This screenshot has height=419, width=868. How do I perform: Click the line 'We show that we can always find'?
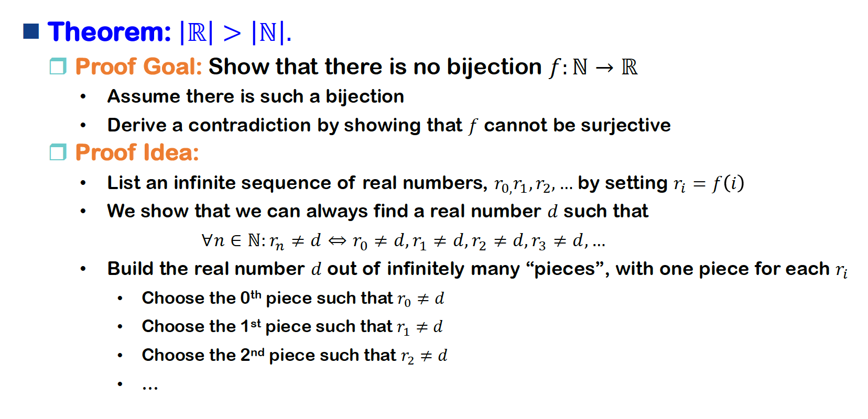coord(377,211)
